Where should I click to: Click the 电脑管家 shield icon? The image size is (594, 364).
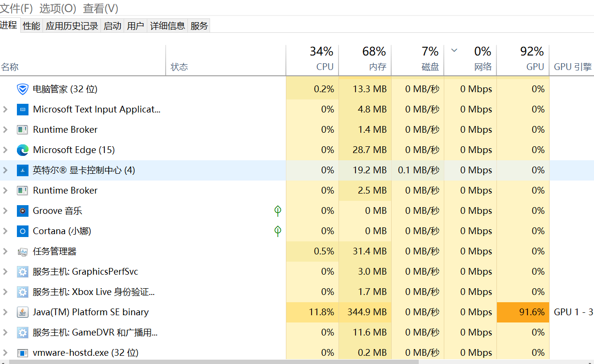coord(23,89)
